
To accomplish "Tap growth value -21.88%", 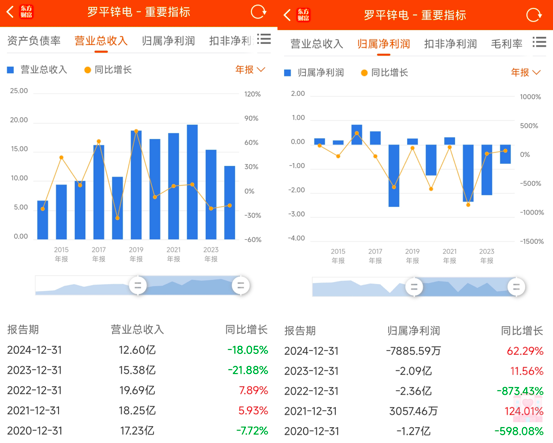I will 248,370.
